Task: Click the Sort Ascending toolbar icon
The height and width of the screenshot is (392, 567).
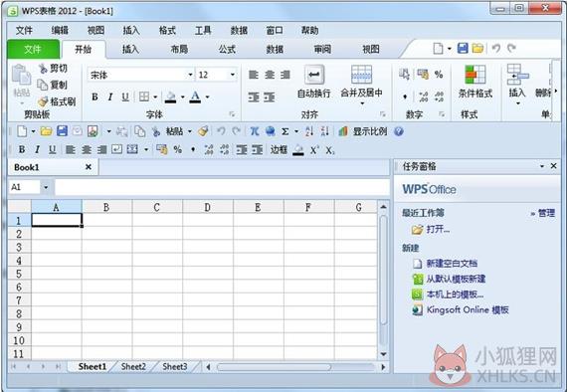Action: point(309,131)
